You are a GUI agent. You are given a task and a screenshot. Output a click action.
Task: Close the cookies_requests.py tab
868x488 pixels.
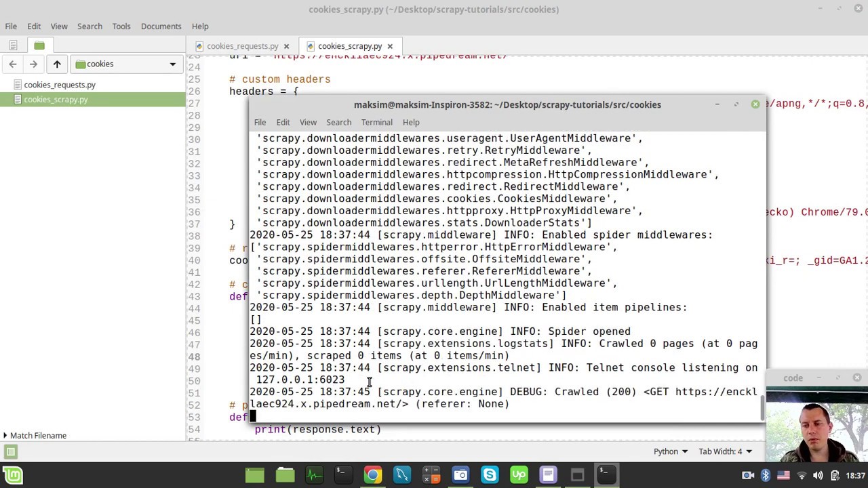286,46
